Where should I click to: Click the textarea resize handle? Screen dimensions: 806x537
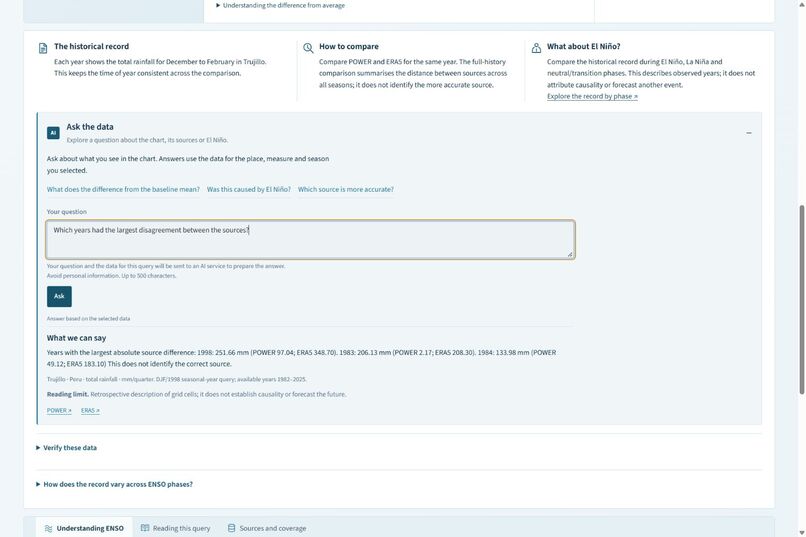[x=570, y=254]
